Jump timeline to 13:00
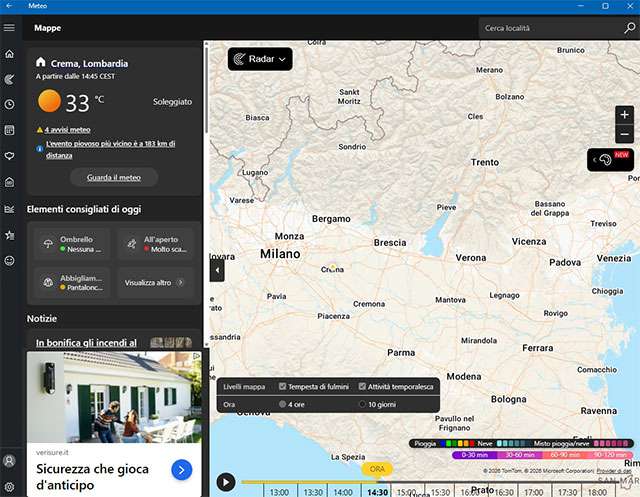 (x=280, y=492)
